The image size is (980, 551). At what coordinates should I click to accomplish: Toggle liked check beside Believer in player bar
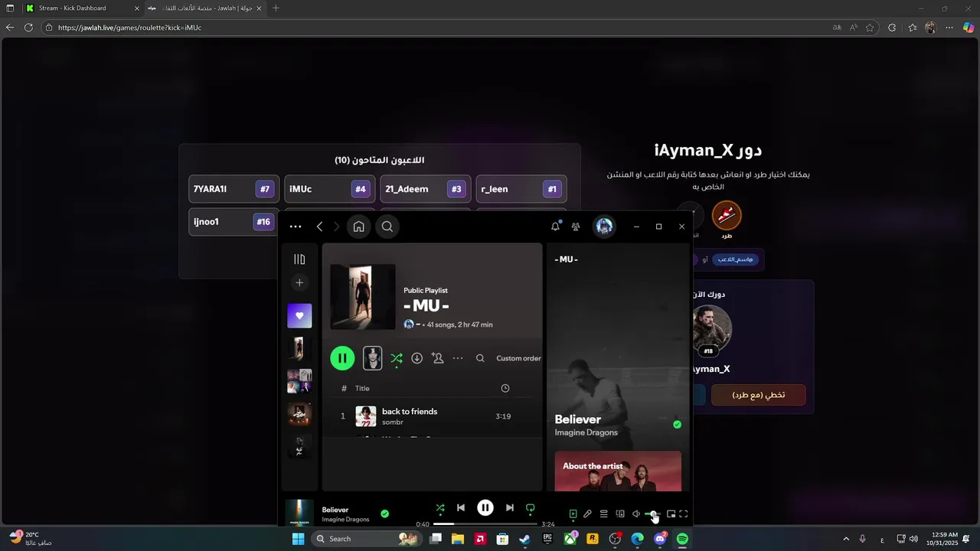[384, 514]
